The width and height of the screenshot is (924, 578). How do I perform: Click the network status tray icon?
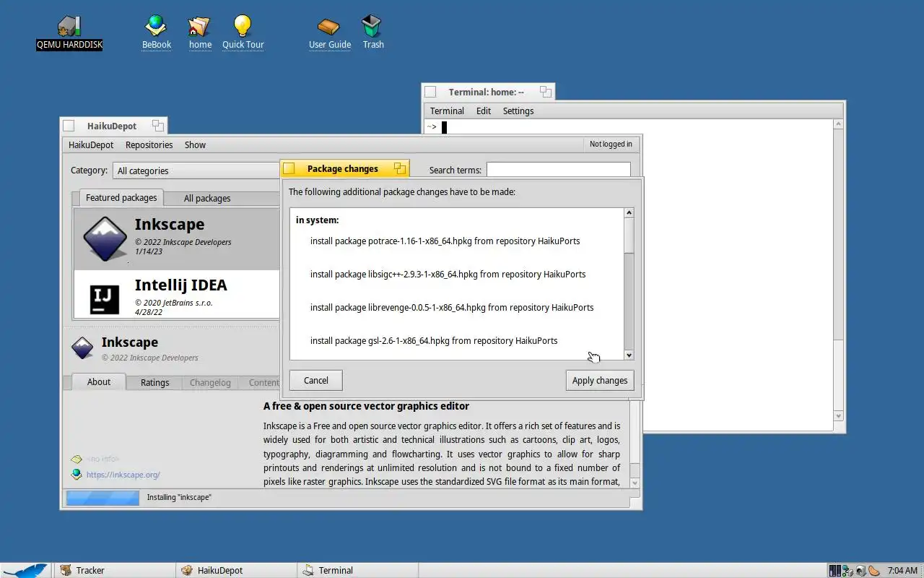coord(847,570)
